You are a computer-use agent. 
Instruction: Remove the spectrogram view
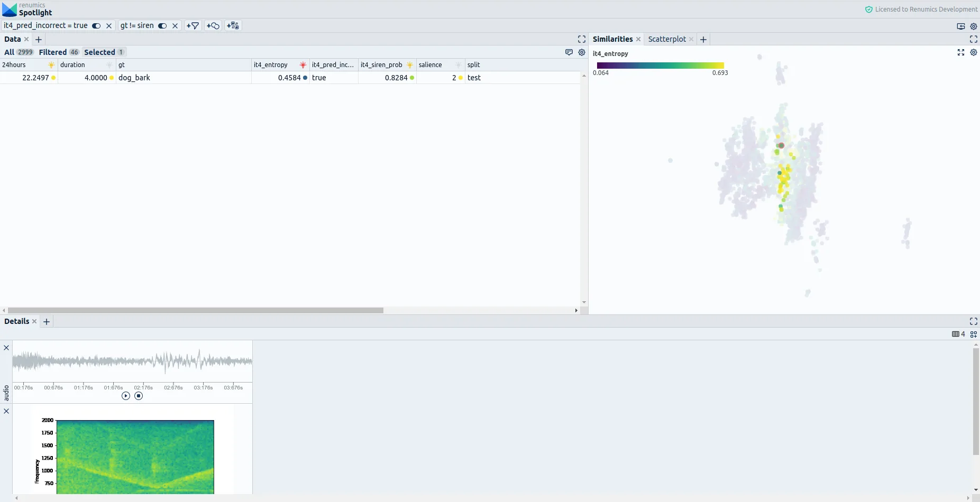coord(6,411)
